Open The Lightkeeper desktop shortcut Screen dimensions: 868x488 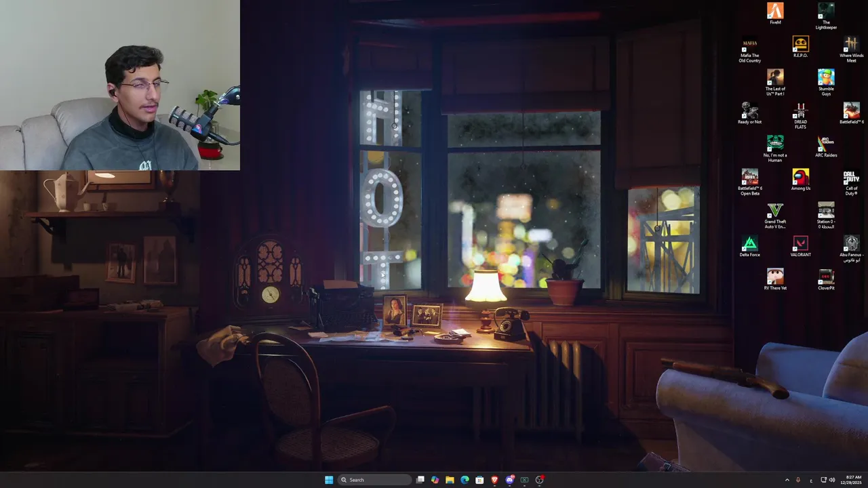(826, 16)
